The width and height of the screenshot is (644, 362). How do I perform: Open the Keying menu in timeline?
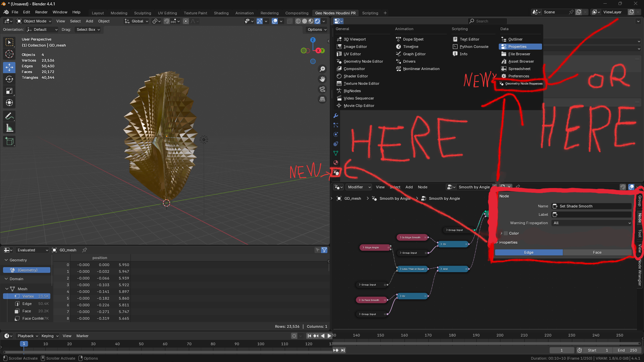pos(49,336)
